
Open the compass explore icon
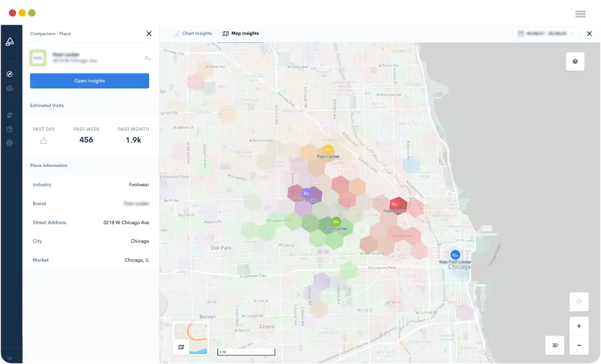(9, 74)
